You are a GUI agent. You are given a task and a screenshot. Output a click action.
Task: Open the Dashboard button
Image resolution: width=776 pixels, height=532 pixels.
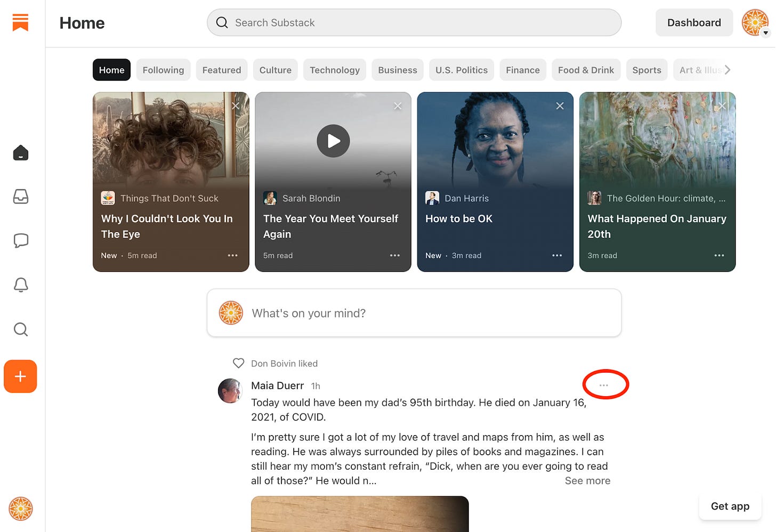[694, 22]
